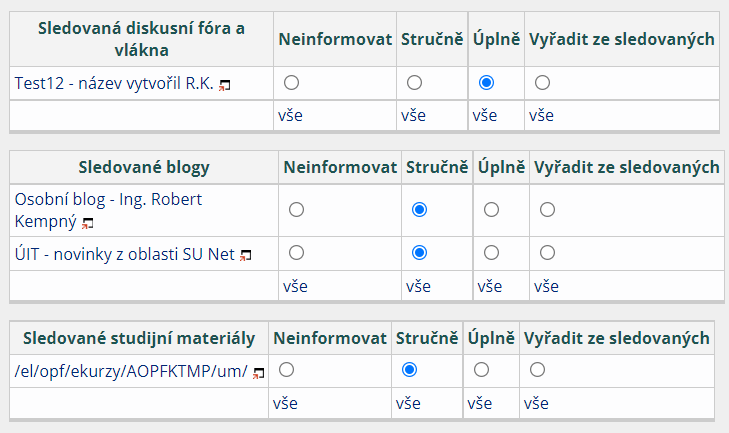Open /el/opf/ekurzy/AOPFKTMP/um/ materials link
This screenshot has height=433, width=729.
click(131, 371)
